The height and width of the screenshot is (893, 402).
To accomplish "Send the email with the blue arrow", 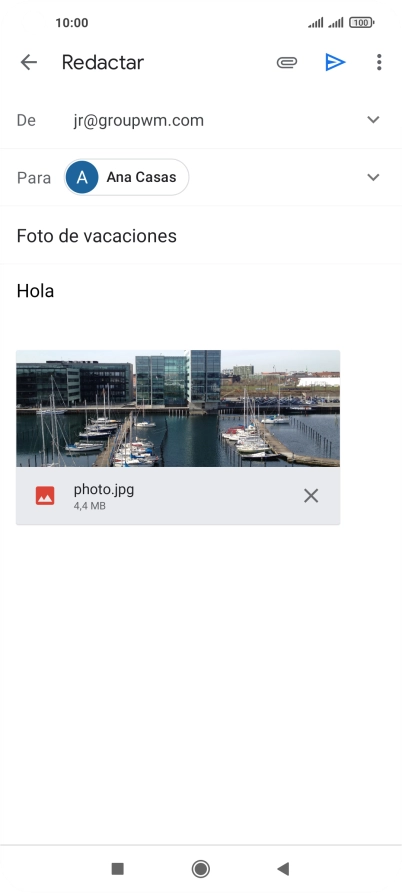I will [x=335, y=62].
